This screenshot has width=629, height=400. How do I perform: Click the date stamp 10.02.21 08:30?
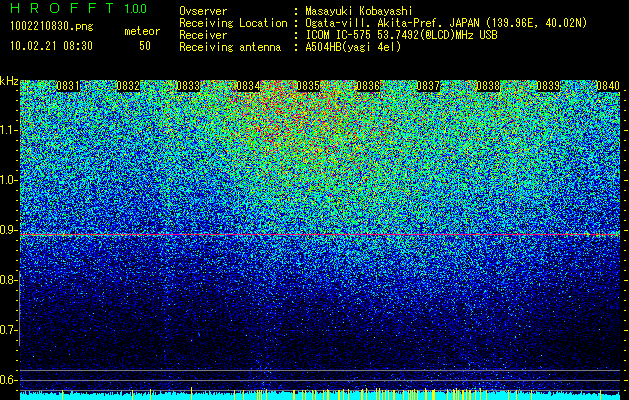click(51, 45)
